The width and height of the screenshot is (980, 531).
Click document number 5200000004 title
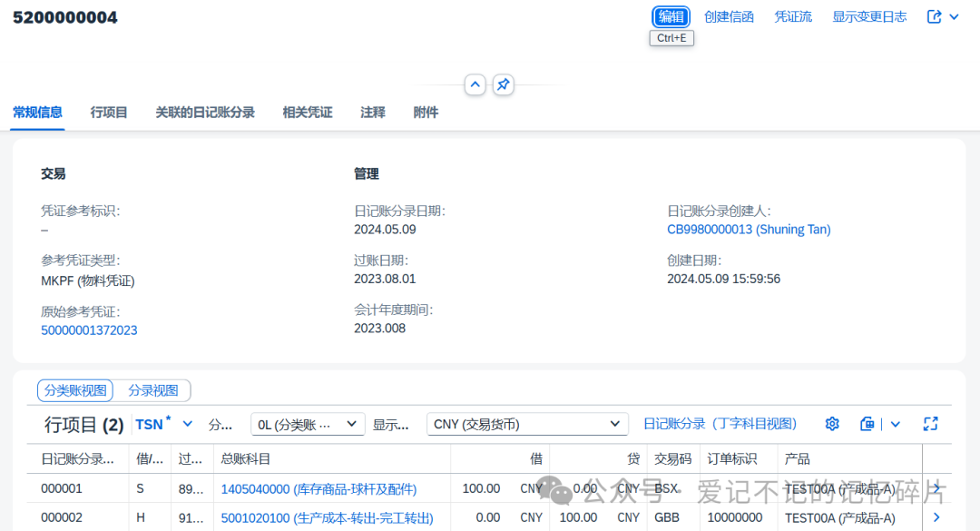point(65,17)
